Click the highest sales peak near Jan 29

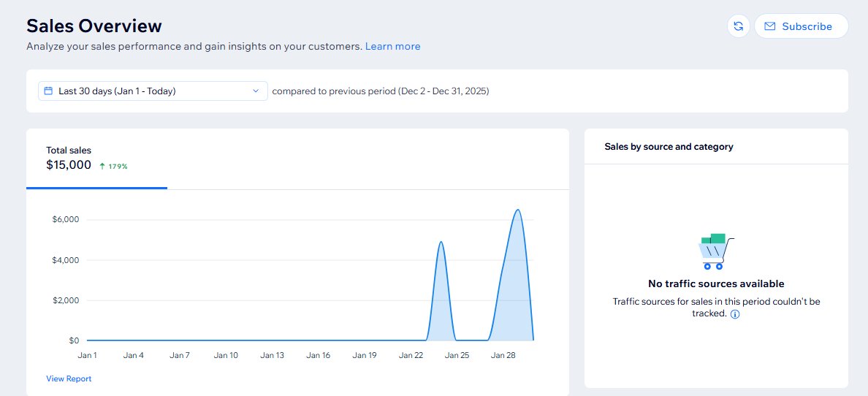tap(517, 210)
